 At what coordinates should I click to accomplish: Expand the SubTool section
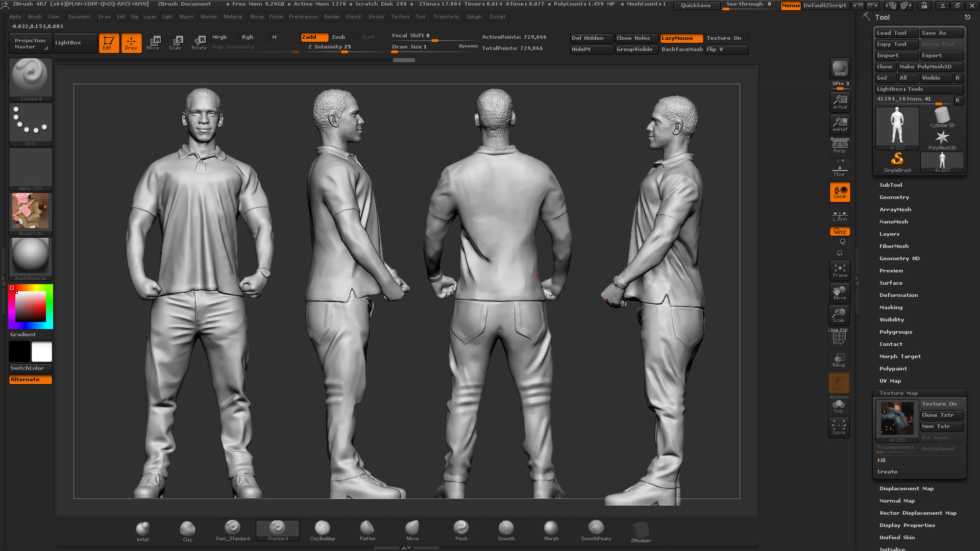tap(891, 185)
